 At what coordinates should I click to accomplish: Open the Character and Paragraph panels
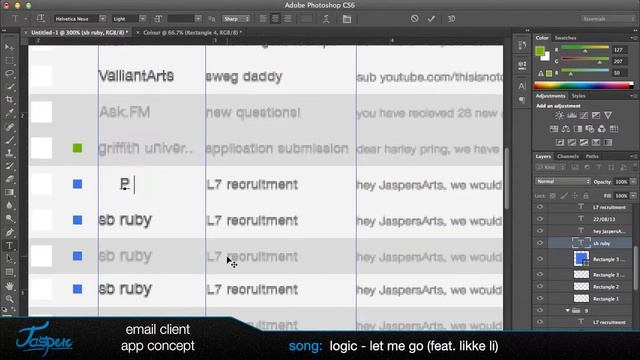(347, 19)
